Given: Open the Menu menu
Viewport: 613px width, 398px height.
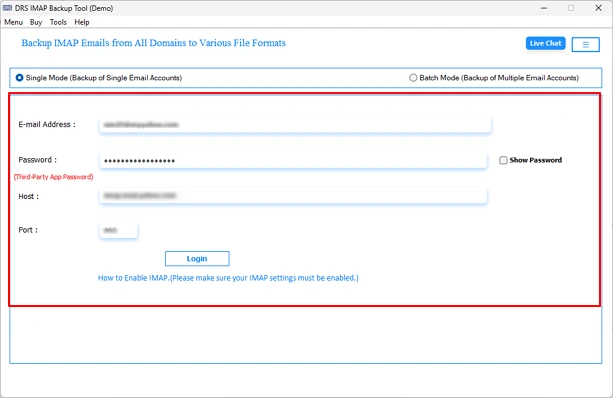Looking at the screenshot, I should click(13, 22).
